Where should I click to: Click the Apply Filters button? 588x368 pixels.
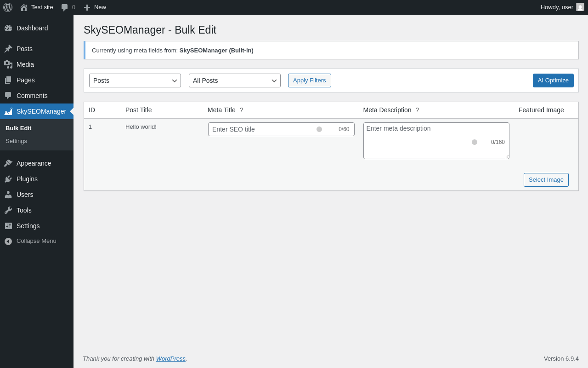[310, 80]
